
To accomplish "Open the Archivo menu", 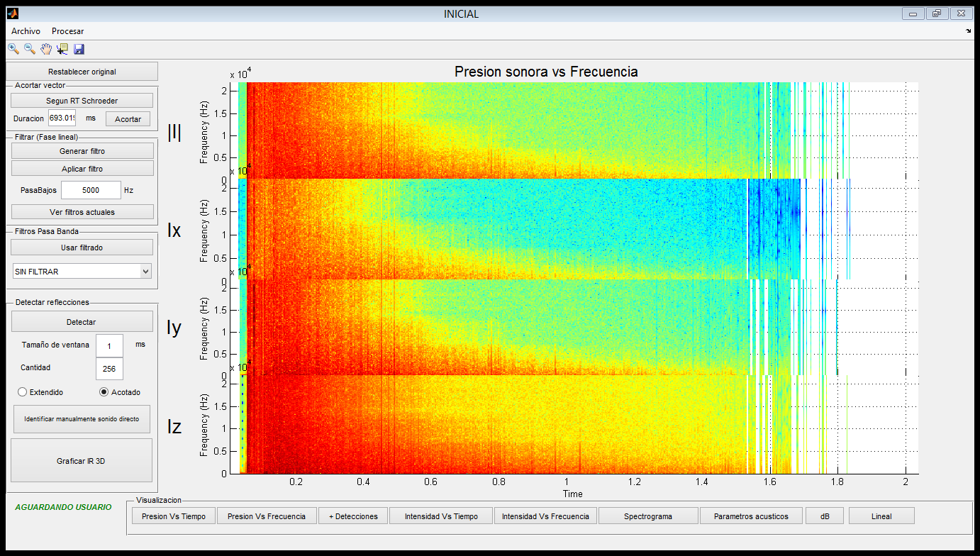I will point(26,31).
